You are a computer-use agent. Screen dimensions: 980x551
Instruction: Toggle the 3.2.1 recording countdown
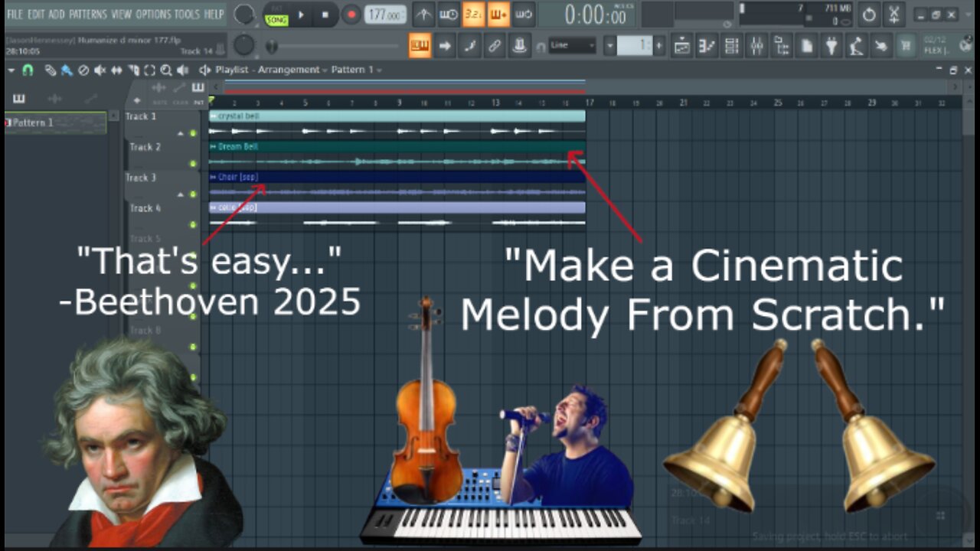tap(473, 15)
